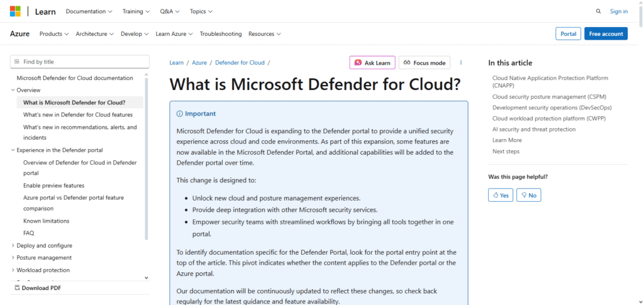
Task: Click the Find by title input field
Action: [x=80, y=62]
